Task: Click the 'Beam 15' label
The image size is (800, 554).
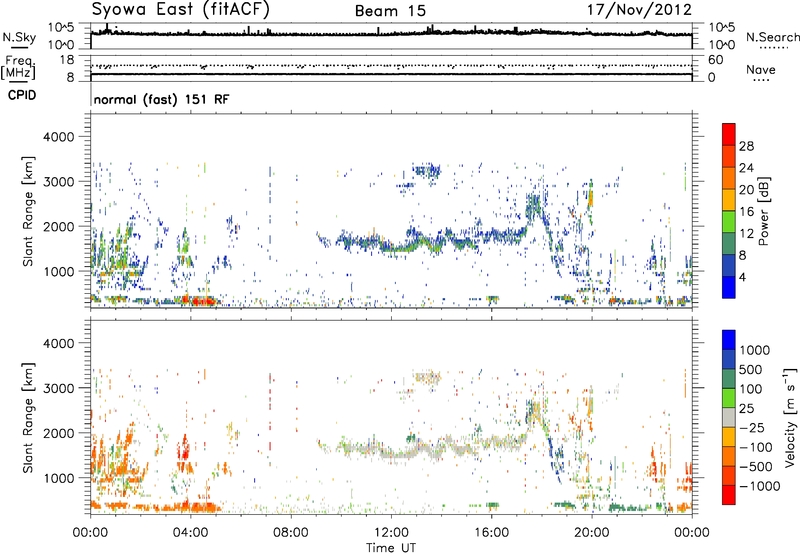Action: [x=390, y=11]
